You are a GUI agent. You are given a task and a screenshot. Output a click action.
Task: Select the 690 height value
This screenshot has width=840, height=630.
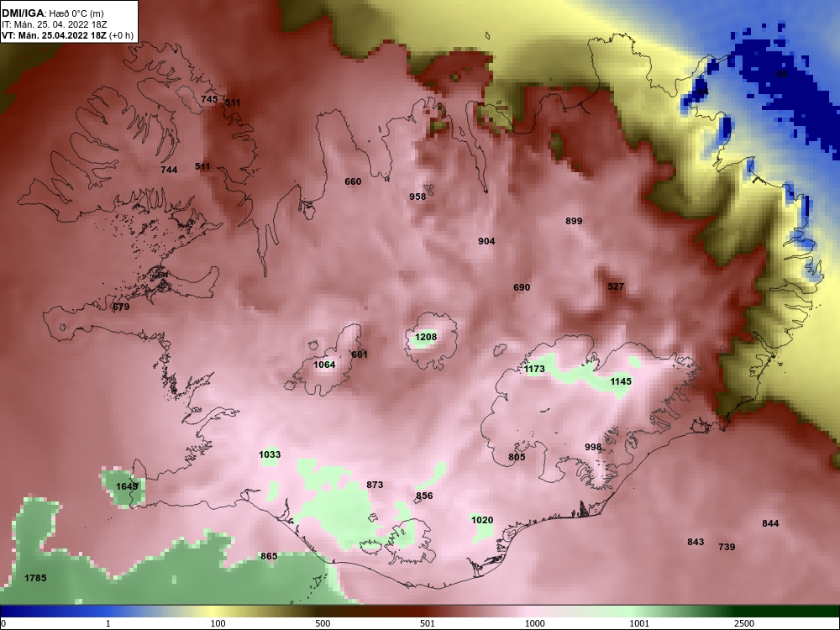tap(522, 287)
